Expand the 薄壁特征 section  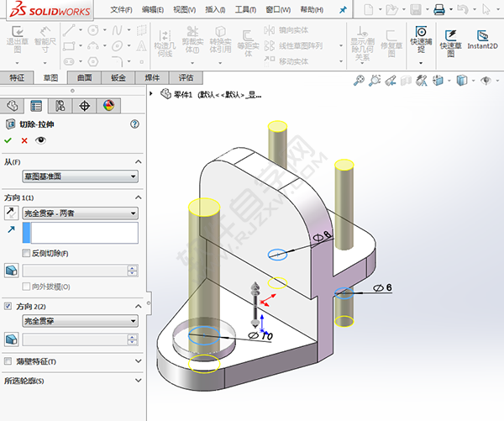pos(139,361)
